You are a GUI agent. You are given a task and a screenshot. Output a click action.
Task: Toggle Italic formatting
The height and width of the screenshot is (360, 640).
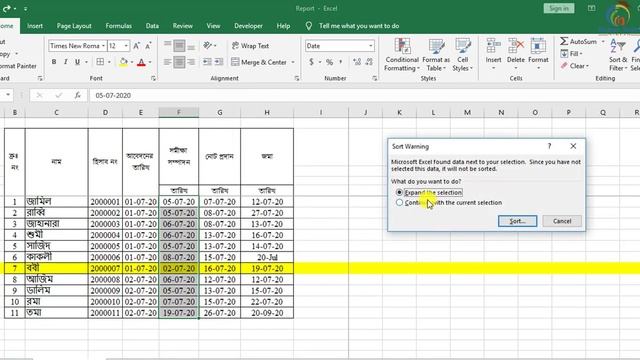[x=65, y=62]
